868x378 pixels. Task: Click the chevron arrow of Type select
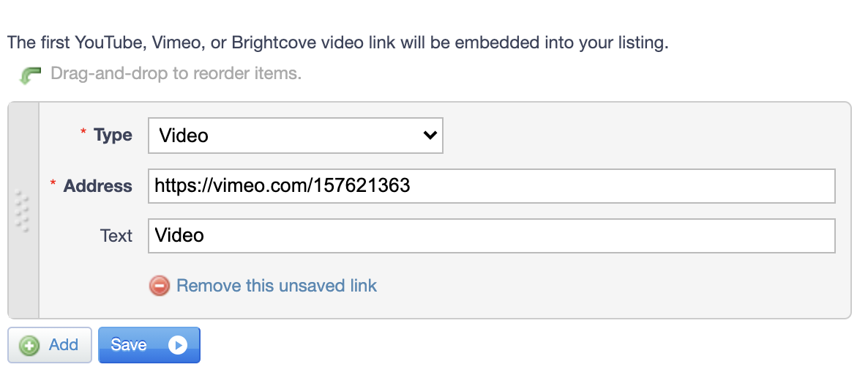tap(430, 136)
